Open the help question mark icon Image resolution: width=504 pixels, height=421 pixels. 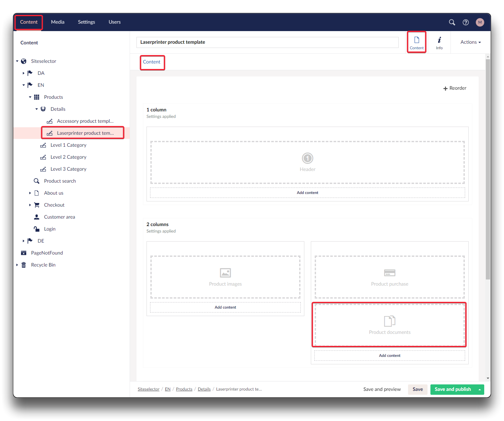click(466, 22)
